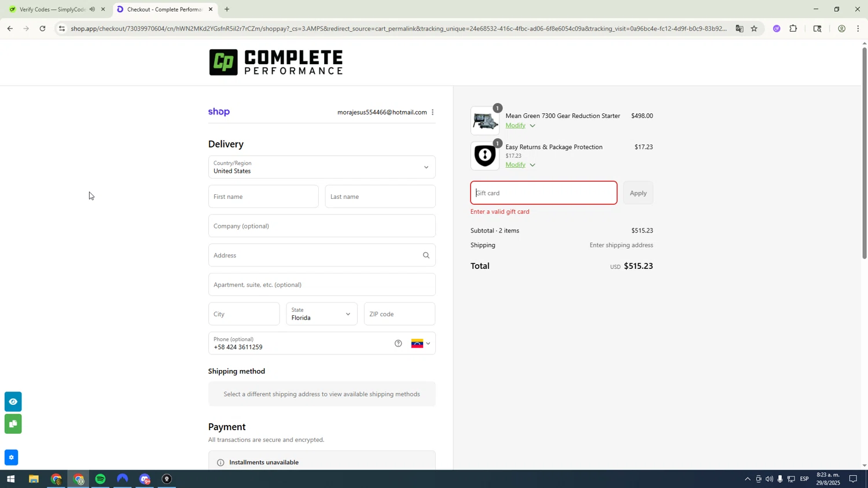Screen dimensions: 868x488
Task: Click the browser back arrow
Action: coord(9,28)
